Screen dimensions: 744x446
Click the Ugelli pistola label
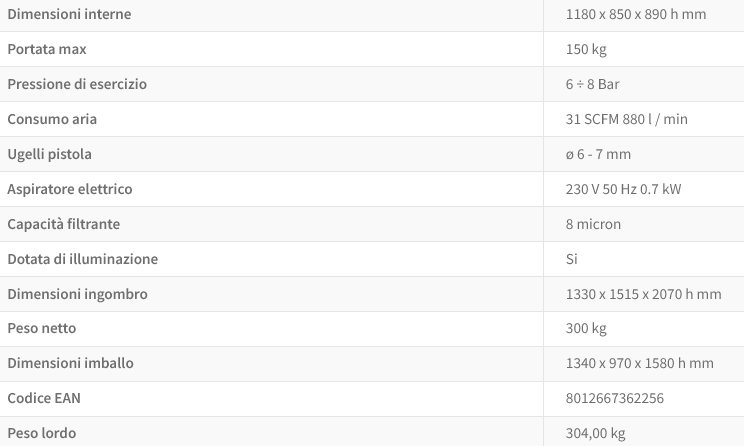pos(49,154)
